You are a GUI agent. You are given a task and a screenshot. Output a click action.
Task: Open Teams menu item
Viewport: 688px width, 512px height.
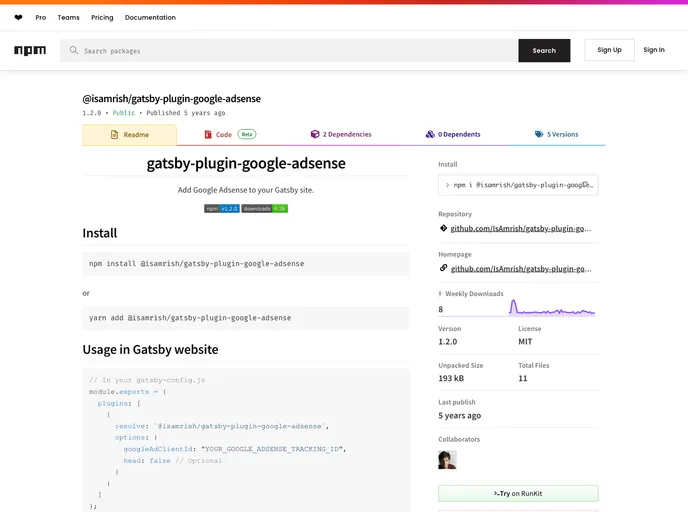[x=68, y=18]
